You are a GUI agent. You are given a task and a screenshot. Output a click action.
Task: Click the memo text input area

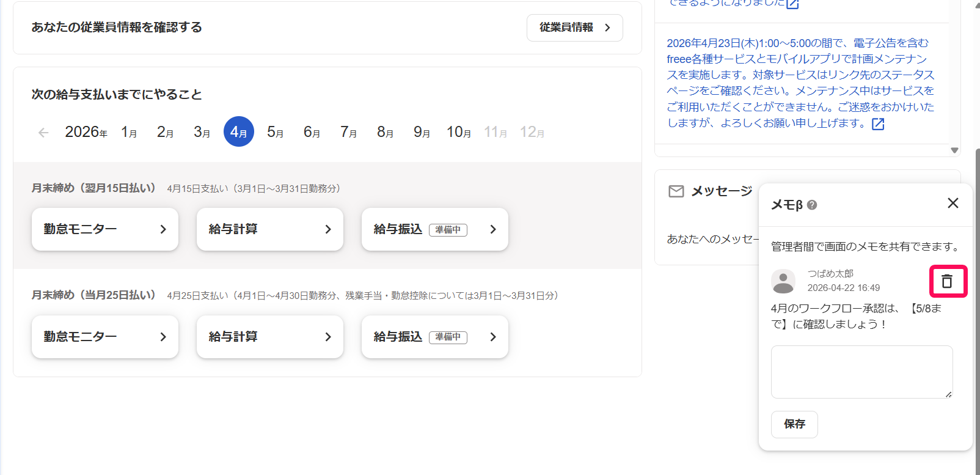point(862,372)
